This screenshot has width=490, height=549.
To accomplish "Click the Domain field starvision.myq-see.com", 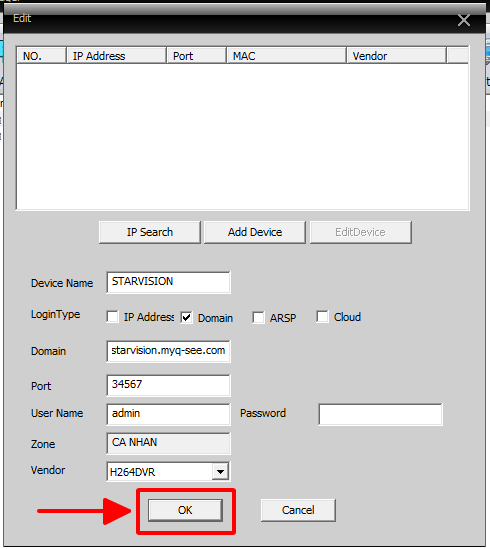I will 168,351.
